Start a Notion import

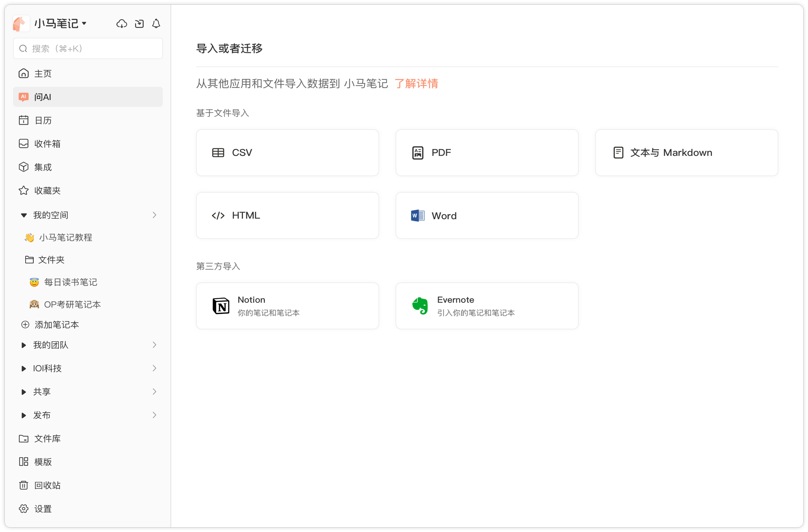click(x=287, y=306)
